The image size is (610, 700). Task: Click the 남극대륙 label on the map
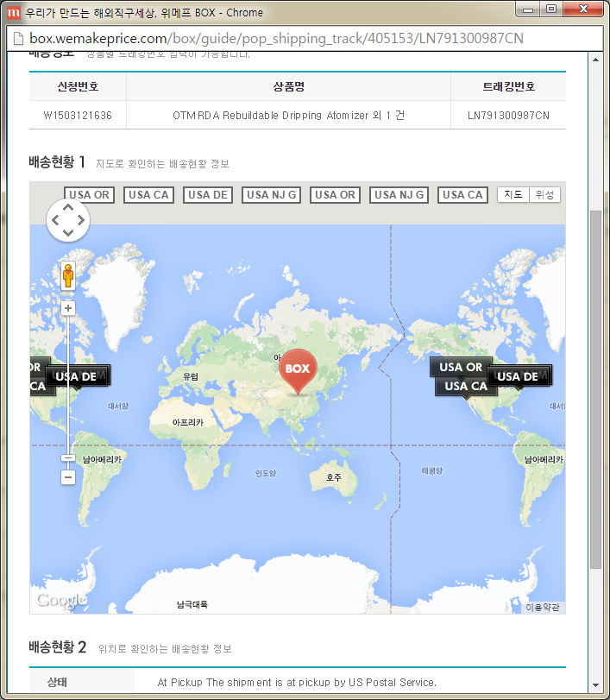(192, 604)
